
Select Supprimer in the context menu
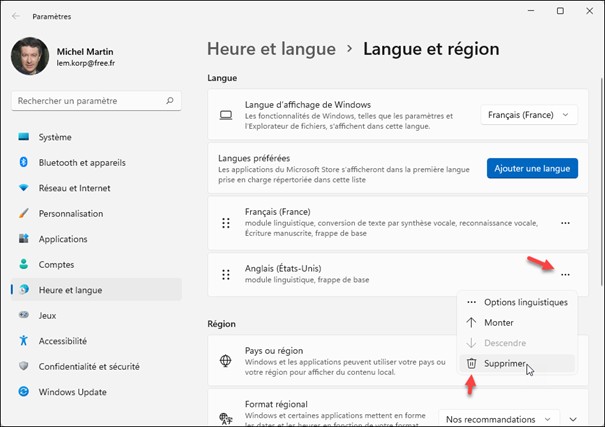tap(517, 363)
